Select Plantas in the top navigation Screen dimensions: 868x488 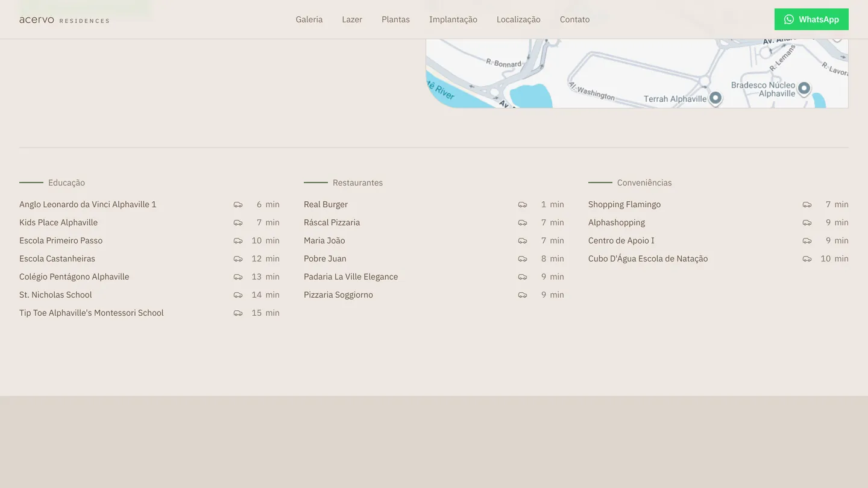[395, 19]
